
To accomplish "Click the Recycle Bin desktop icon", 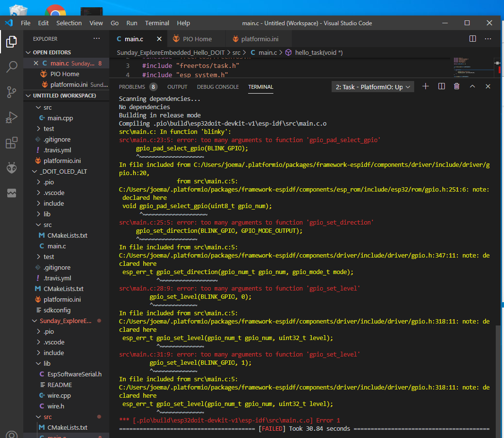I will click(x=18, y=10).
